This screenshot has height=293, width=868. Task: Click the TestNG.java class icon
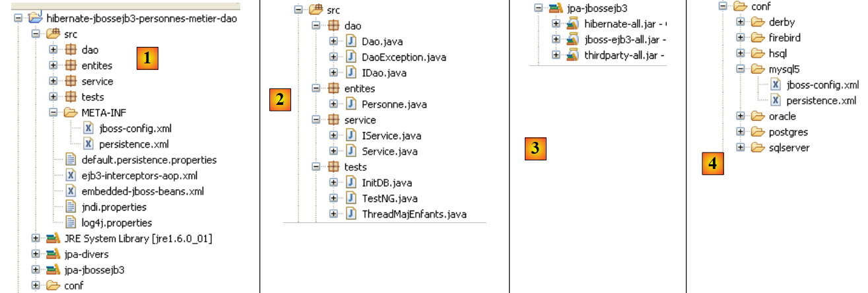click(351, 199)
